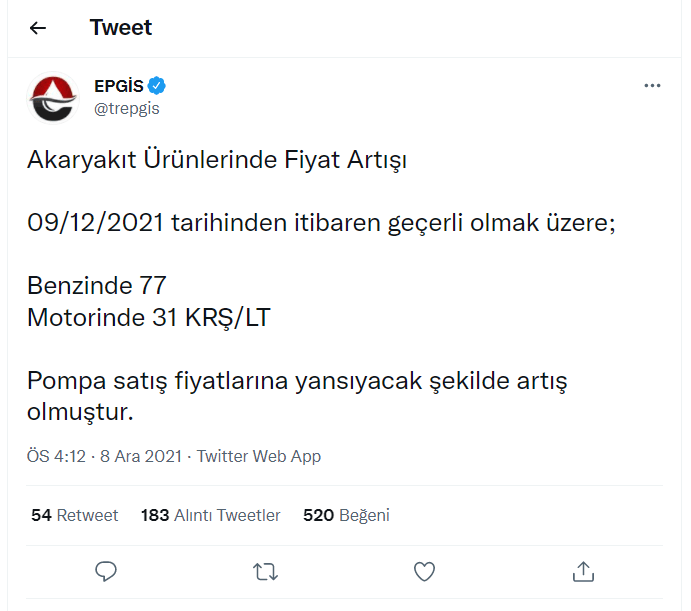Click the "Benzinde 77" text
This screenshot has height=611, width=691.
pos(97,286)
